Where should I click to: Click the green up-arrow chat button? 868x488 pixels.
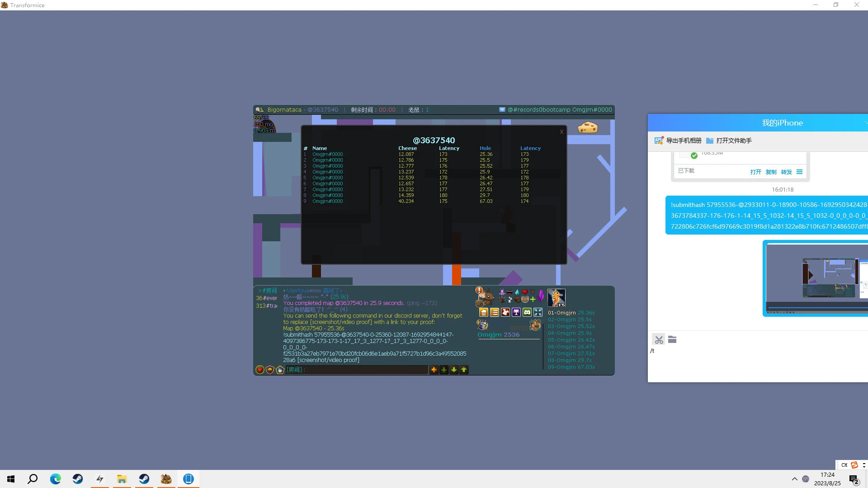pos(464,370)
